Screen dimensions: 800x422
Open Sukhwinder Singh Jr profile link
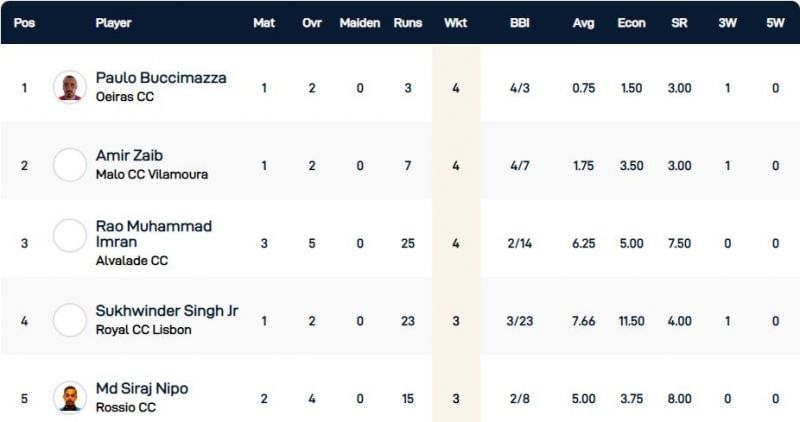(167, 311)
